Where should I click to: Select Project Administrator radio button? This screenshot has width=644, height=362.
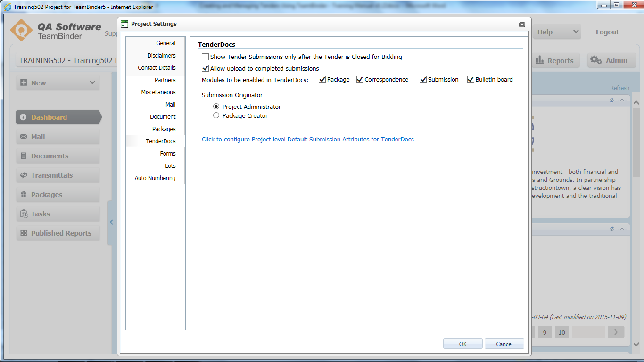tap(216, 107)
